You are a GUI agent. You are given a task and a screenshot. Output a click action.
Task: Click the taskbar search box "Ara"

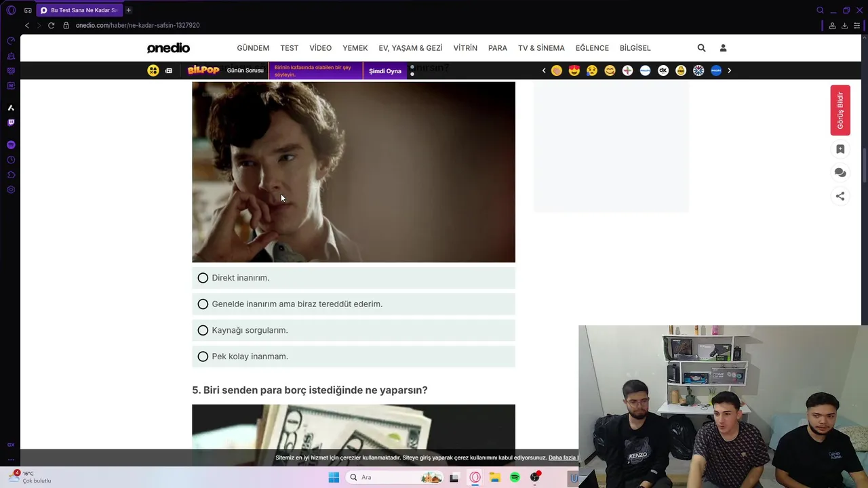point(395,477)
